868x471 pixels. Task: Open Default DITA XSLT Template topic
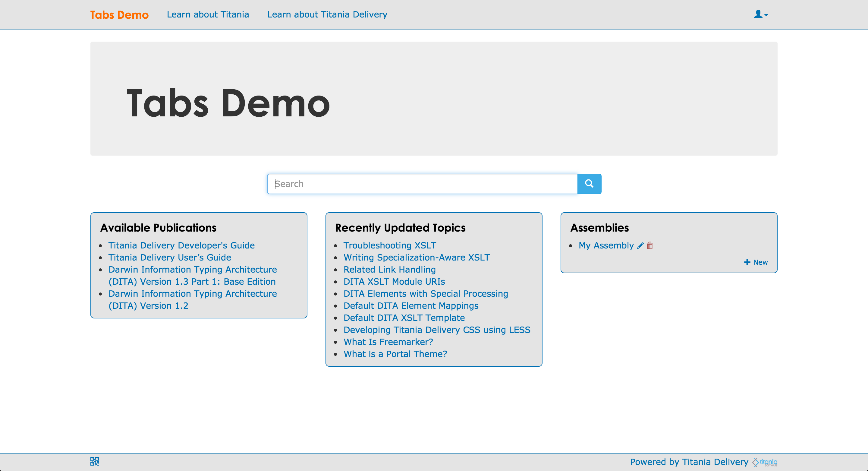click(404, 318)
